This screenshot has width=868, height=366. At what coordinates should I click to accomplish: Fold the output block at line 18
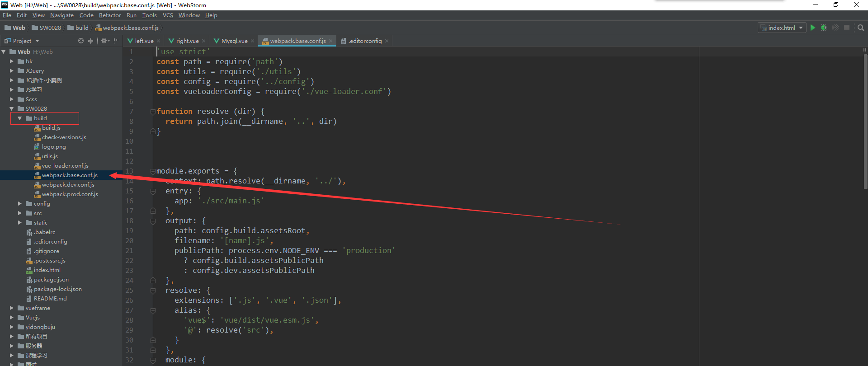pyautogui.click(x=153, y=221)
